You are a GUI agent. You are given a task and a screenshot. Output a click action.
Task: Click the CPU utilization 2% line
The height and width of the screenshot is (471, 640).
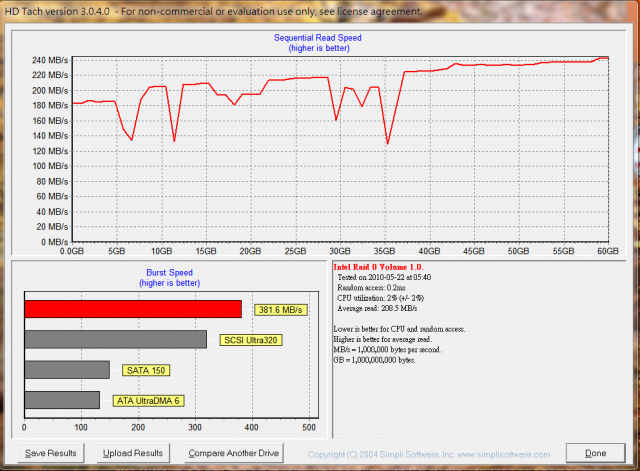(380, 298)
